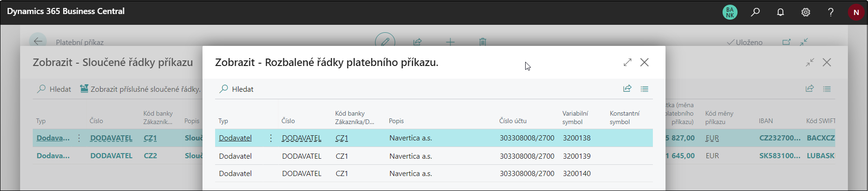Sort by Typ column in Rozbalené řádky dialog
Screen dimensions: 868x191
pos(223,121)
